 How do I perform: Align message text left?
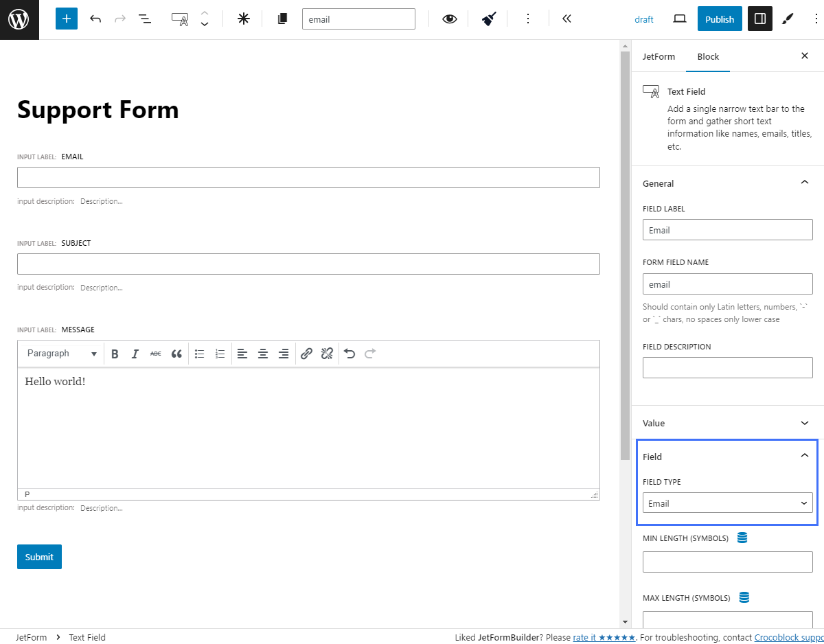(242, 354)
